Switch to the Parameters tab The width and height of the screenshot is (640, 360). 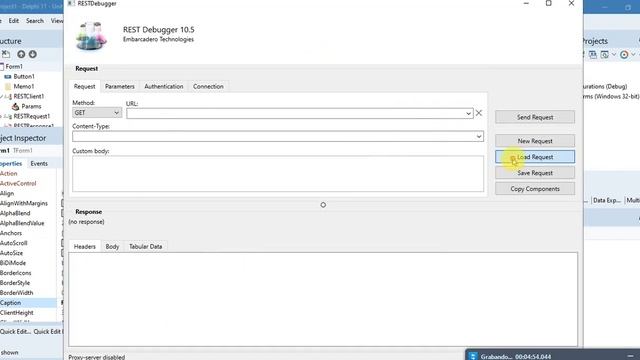[x=120, y=87]
